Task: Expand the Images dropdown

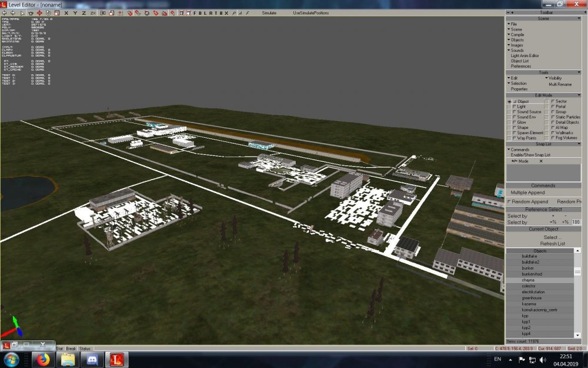Action: pos(515,45)
